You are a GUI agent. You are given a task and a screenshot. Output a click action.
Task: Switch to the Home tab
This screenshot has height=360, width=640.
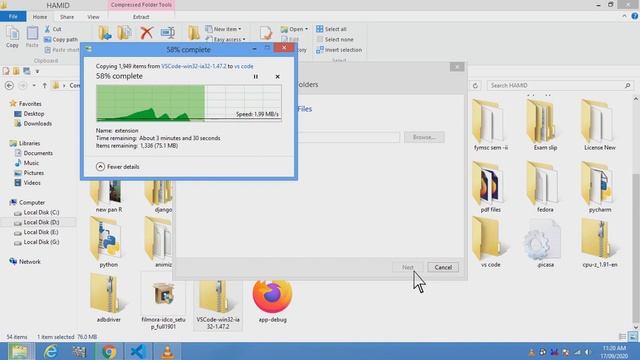[x=40, y=17]
